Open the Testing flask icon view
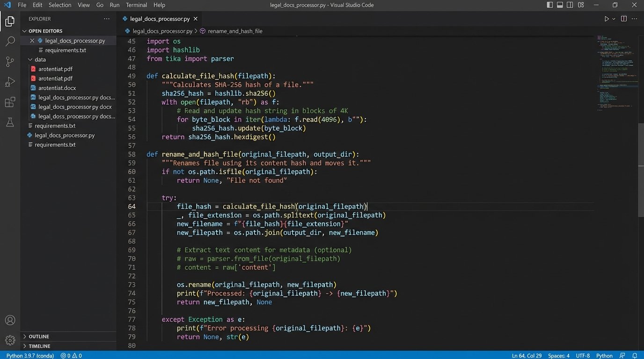The height and width of the screenshot is (359, 644). [x=10, y=122]
